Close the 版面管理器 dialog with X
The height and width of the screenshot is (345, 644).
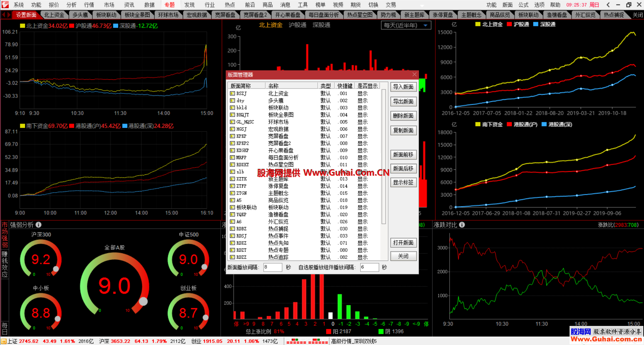pyautogui.click(x=415, y=74)
